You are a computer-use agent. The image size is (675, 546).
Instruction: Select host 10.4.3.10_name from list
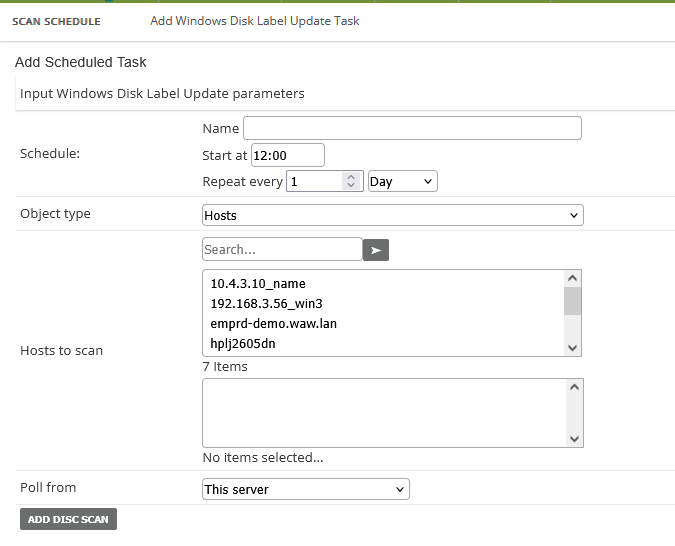(x=258, y=284)
